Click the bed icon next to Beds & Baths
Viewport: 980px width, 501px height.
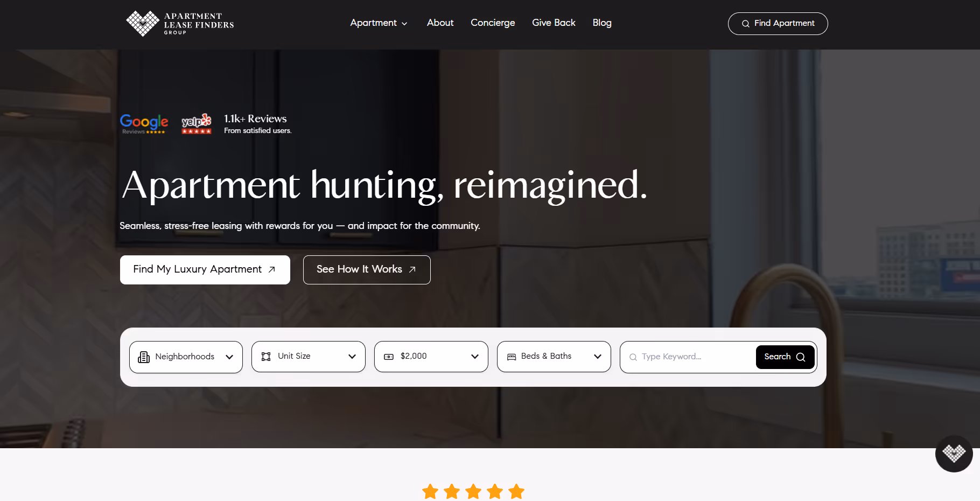[511, 357]
